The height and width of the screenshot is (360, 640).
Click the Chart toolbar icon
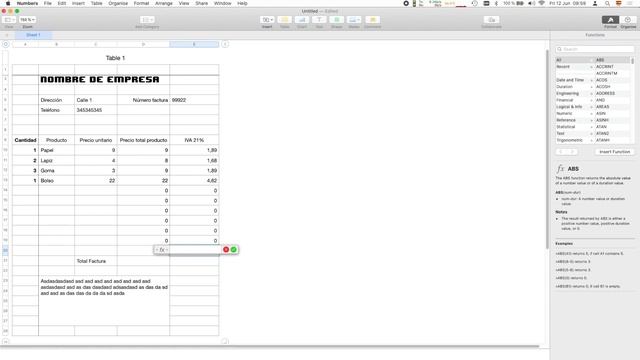[302, 20]
